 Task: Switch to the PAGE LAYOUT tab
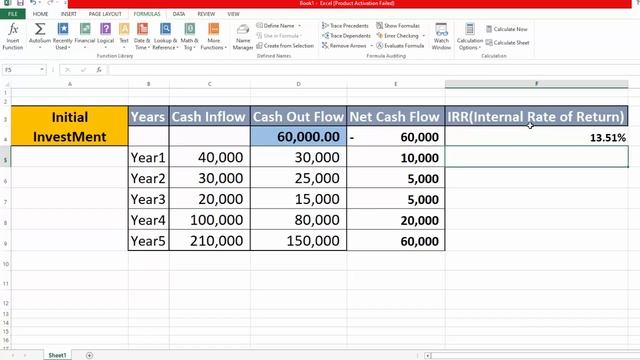[x=105, y=14]
